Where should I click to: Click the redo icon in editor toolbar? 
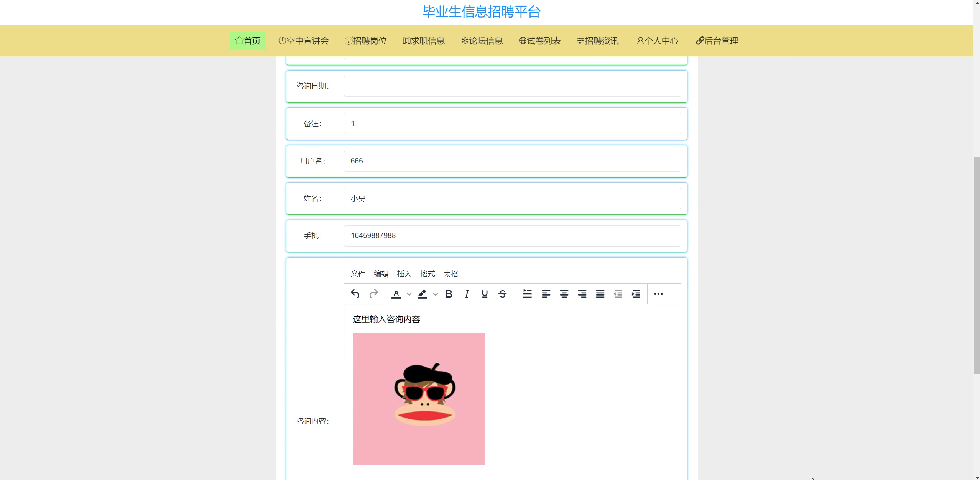pyautogui.click(x=373, y=294)
